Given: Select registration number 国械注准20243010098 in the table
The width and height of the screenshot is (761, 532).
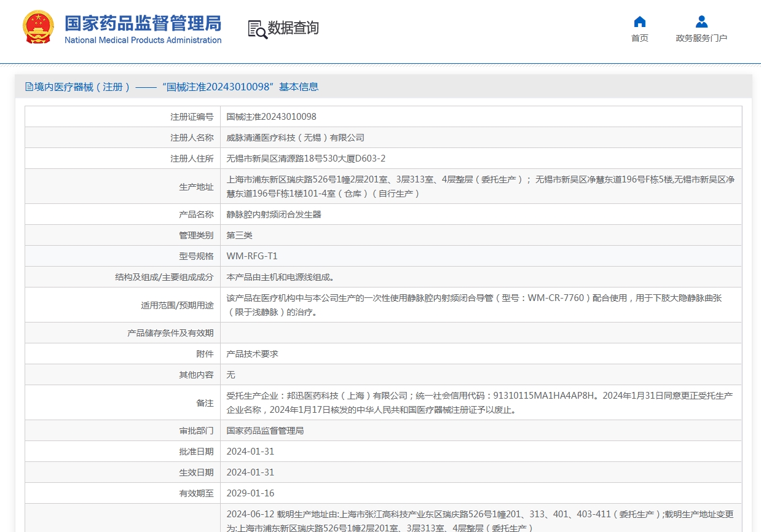Looking at the screenshot, I should click(x=271, y=117).
